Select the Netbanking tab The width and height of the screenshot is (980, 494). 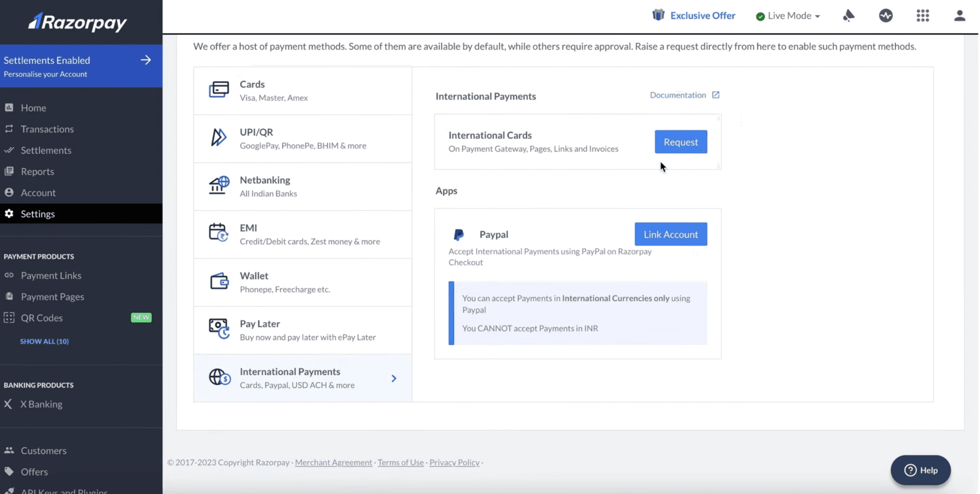(x=302, y=187)
